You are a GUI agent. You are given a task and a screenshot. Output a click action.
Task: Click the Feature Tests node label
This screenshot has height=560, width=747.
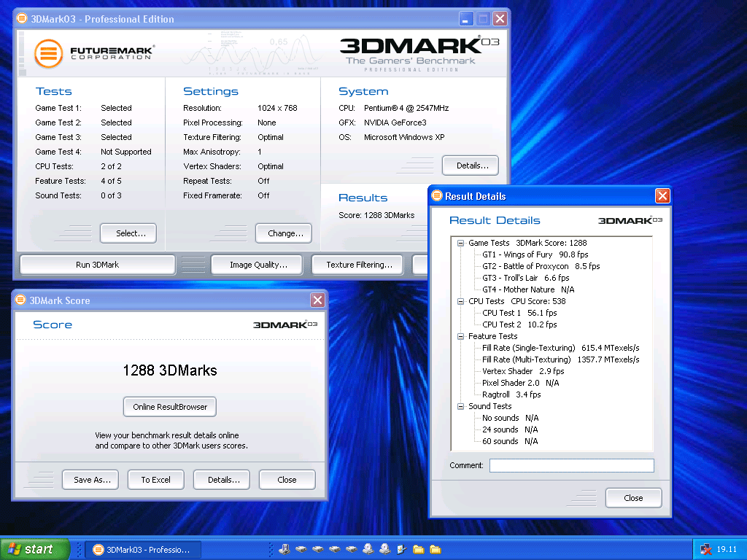[x=492, y=336]
